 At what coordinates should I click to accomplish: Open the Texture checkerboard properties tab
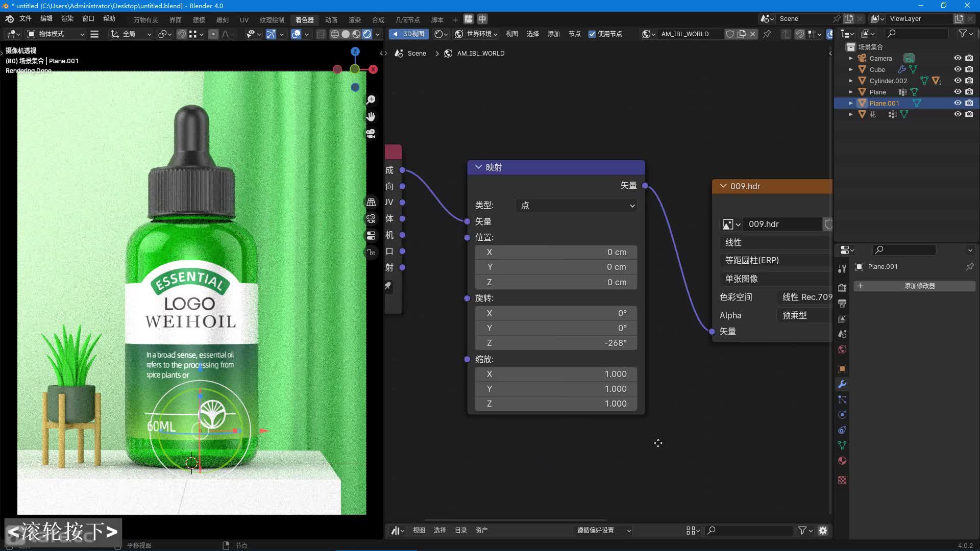pos(842,480)
